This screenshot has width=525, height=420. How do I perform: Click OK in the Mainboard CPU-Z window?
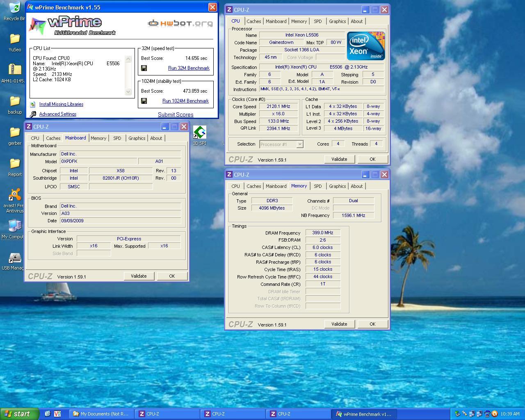[172, 276]
